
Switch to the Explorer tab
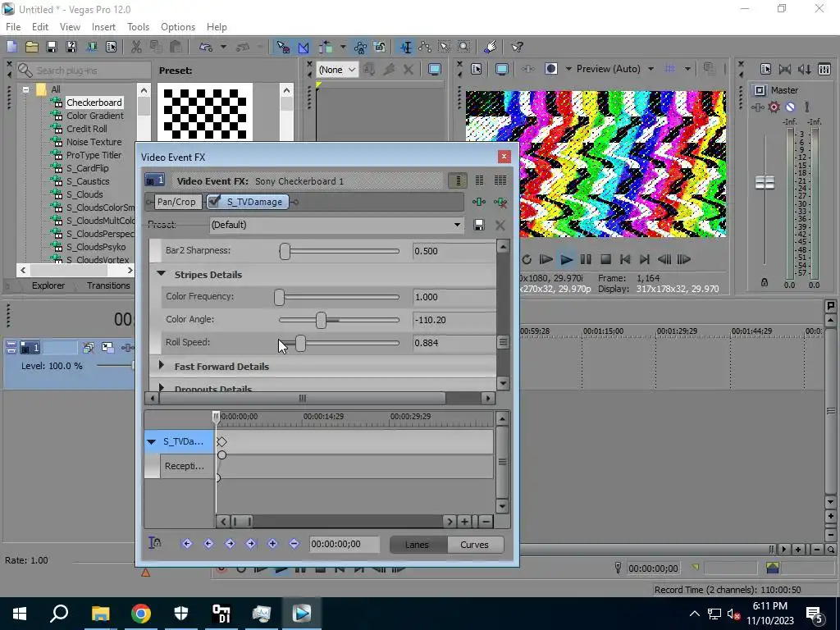(48, 285)
